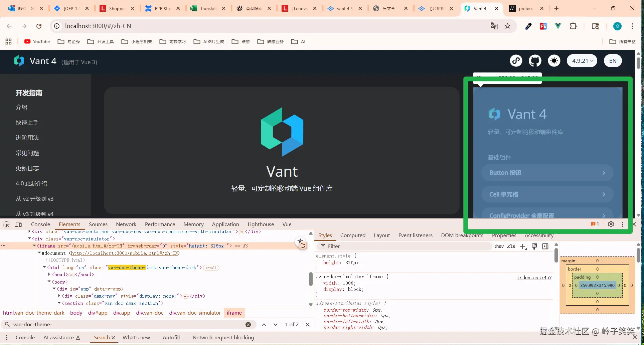644x345 pixels.
Task: Switch language with the EN button
Action: pyautogui.click(x=613, y=61)
